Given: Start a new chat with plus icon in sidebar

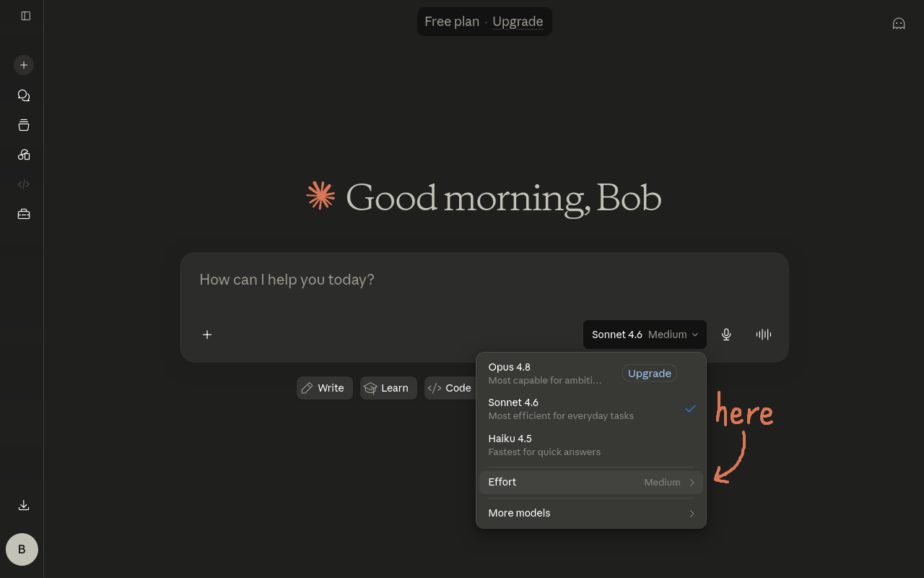Looking at the screenshot, I should 24,65.
